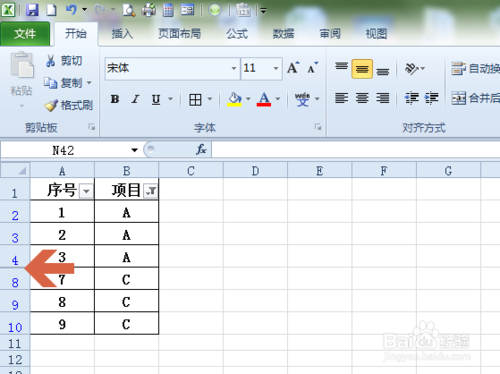Switch to the 插入 ribbon tab
The height and width of the screenshot is (374, 500).
pos(122,34)
